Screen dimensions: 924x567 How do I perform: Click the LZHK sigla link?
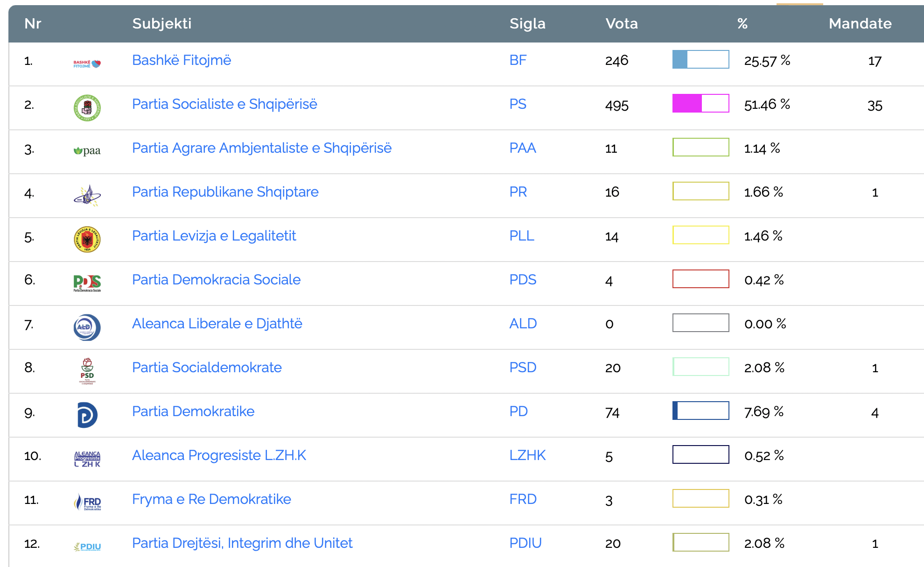[527, 455]
